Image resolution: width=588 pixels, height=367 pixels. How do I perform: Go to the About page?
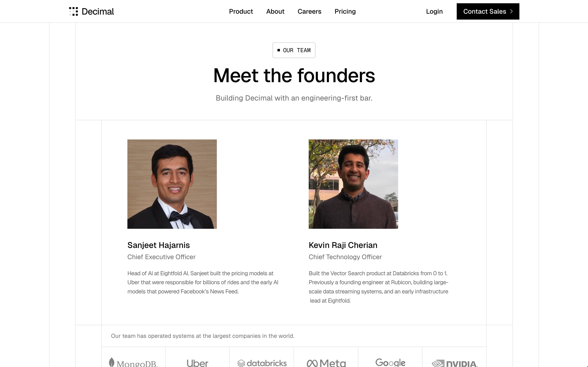(x=275, y=11)
